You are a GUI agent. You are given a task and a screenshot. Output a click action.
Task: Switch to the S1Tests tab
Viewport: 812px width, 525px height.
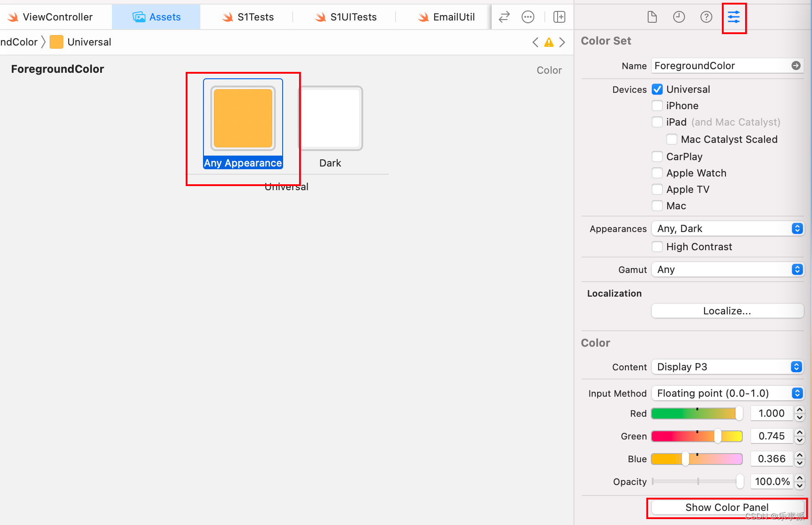pos(248,17)
